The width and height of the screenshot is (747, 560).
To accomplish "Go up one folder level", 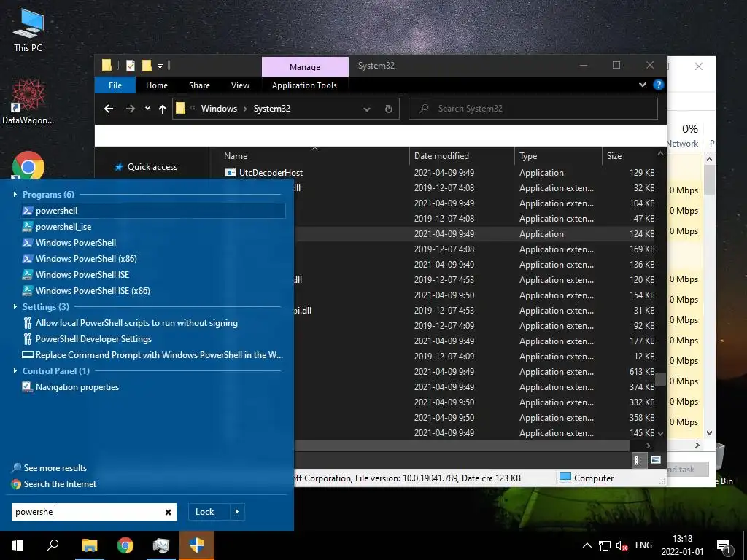I will 163,109.
